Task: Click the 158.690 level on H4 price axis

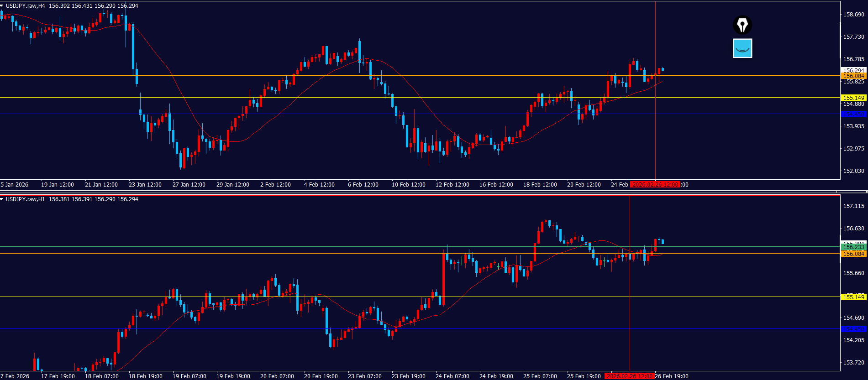Action: (x=853, y=15)
